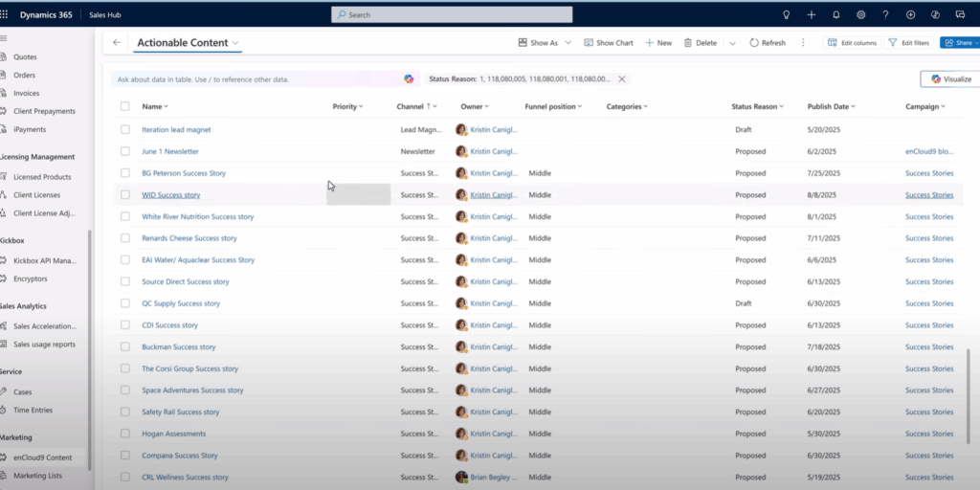This screenshot has height=490, width=980.
Task: Click the Copilot icon in ask data box
Action: point(409,79)
